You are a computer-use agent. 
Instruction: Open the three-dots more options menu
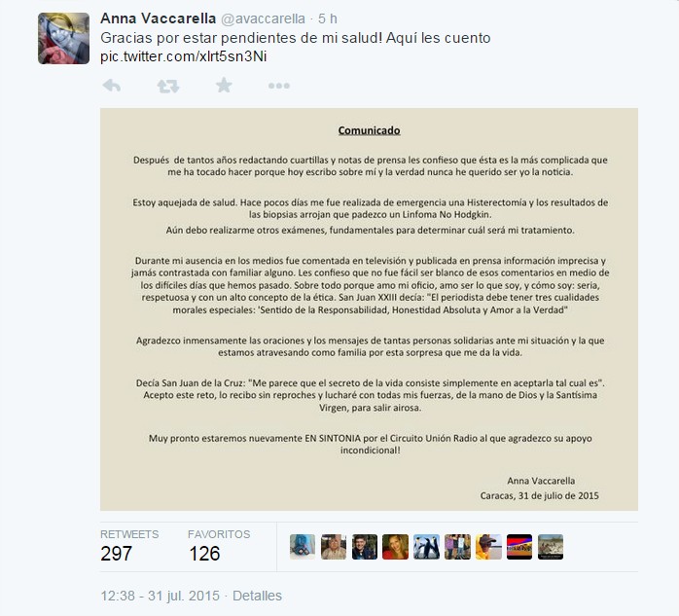click(279, 86)
